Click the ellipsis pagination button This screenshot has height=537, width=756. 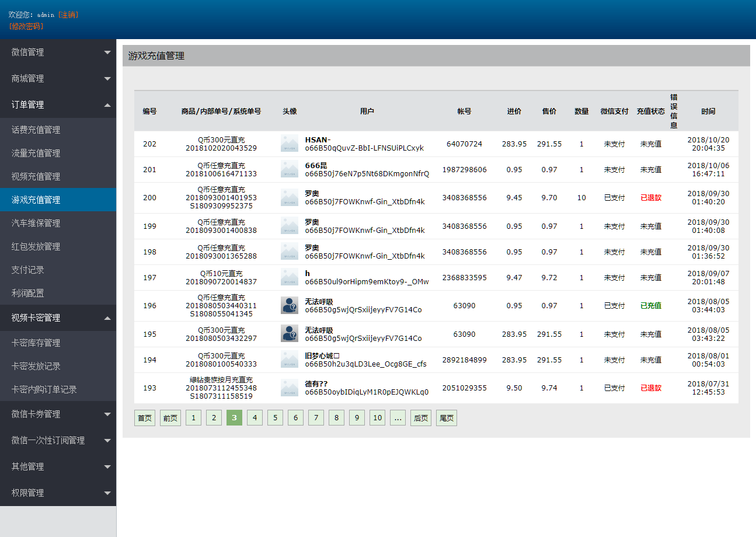point(398,418)
